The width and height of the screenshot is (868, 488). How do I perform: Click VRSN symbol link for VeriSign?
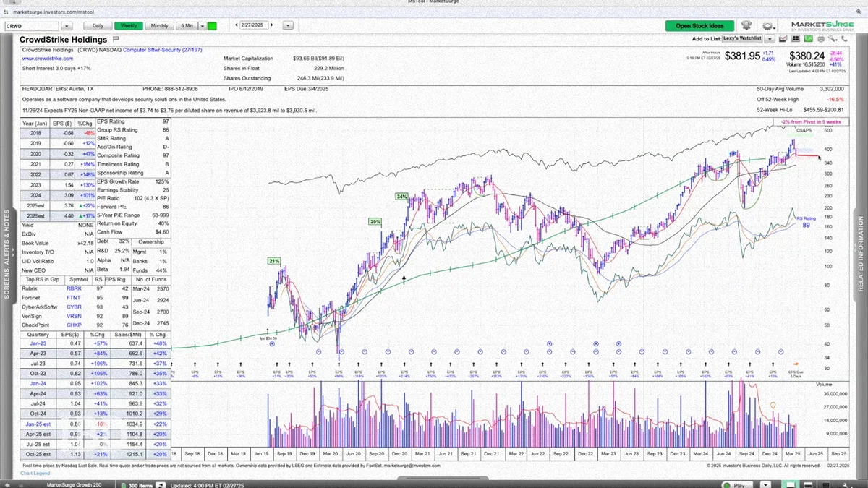click(x=74, y=316)
